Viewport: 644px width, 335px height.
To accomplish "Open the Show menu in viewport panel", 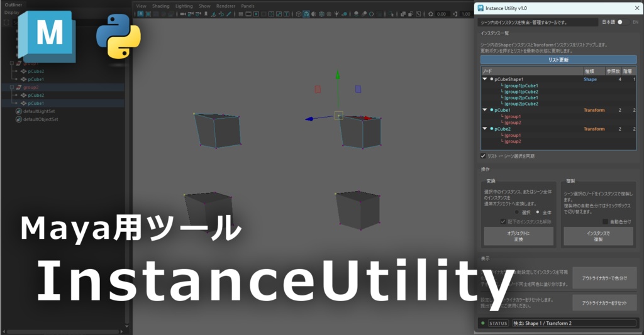I will tap(204, 6).
